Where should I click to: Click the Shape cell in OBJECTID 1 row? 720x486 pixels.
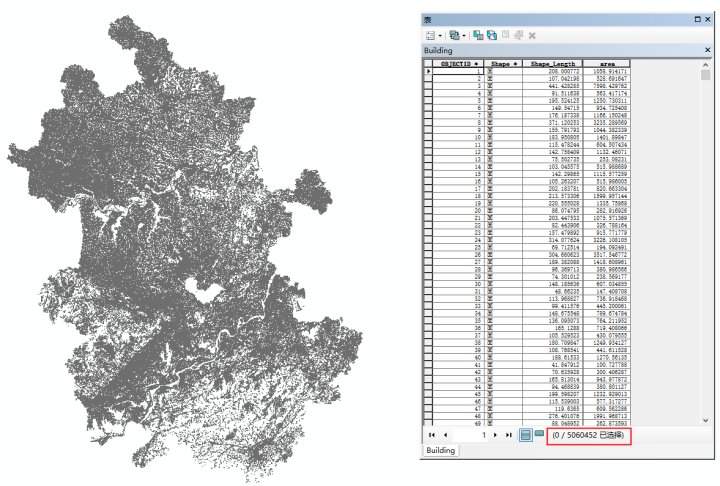point(503,71)
